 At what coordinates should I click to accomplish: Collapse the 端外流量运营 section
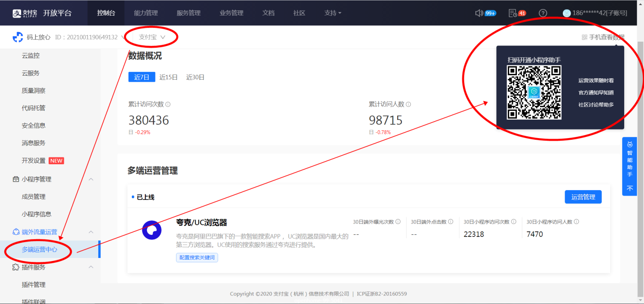click(91, 232)
